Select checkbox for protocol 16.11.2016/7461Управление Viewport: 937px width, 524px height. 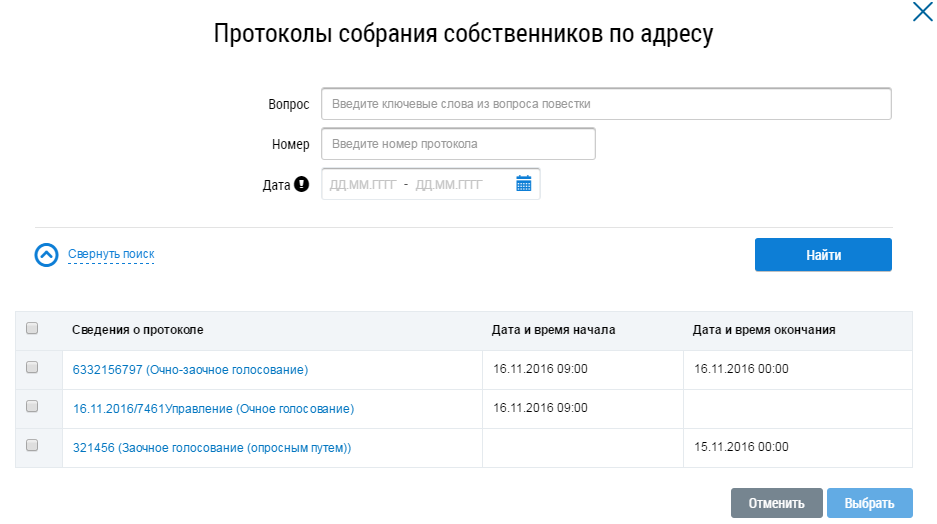tap(32, 407)
